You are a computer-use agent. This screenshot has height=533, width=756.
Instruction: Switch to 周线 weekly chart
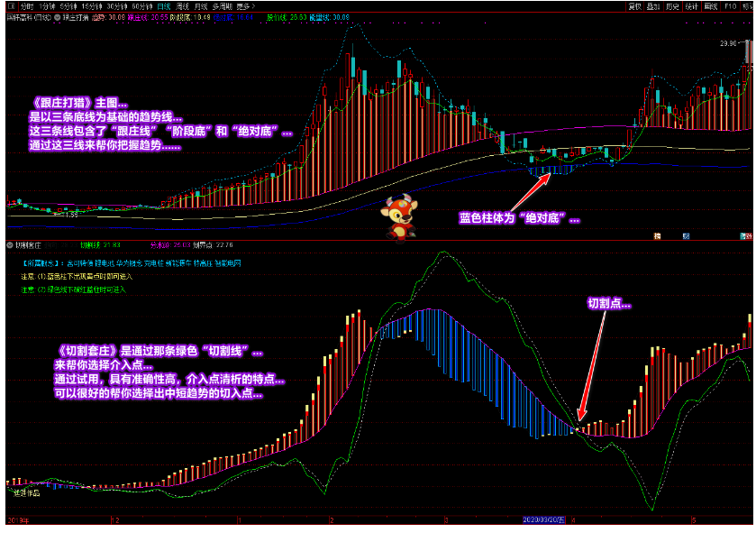pyautogui.click(x=186, y=5)
